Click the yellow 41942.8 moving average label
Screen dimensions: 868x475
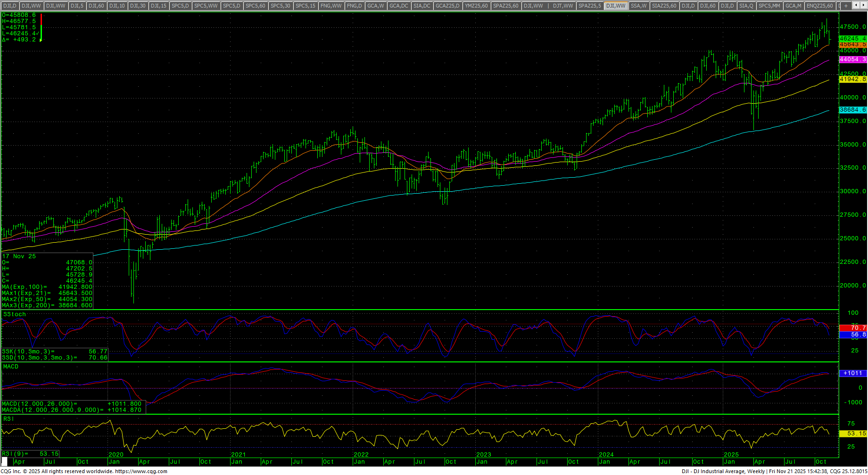point(852,79)
